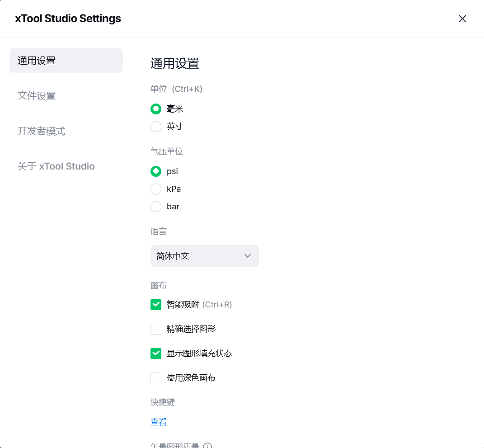Screen dimensions: 484x448
Task: Switch the air pressure unit to kPa
Action: coord(156,189)
